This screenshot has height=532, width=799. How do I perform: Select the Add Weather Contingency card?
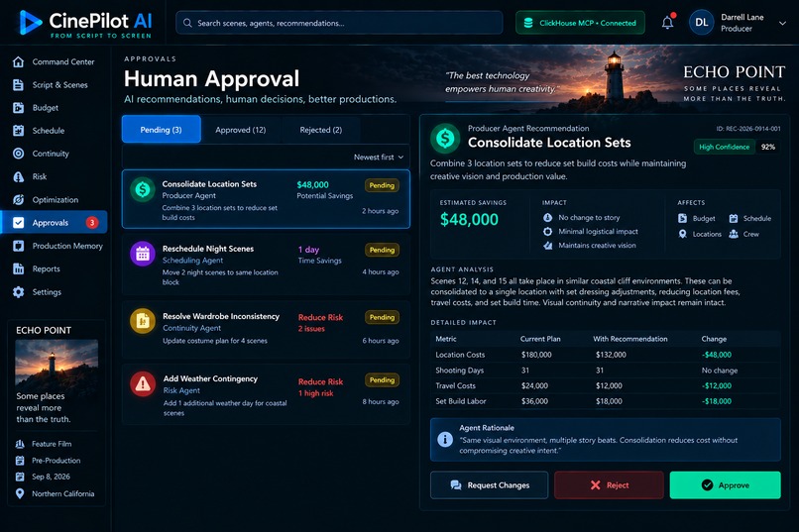266,394
